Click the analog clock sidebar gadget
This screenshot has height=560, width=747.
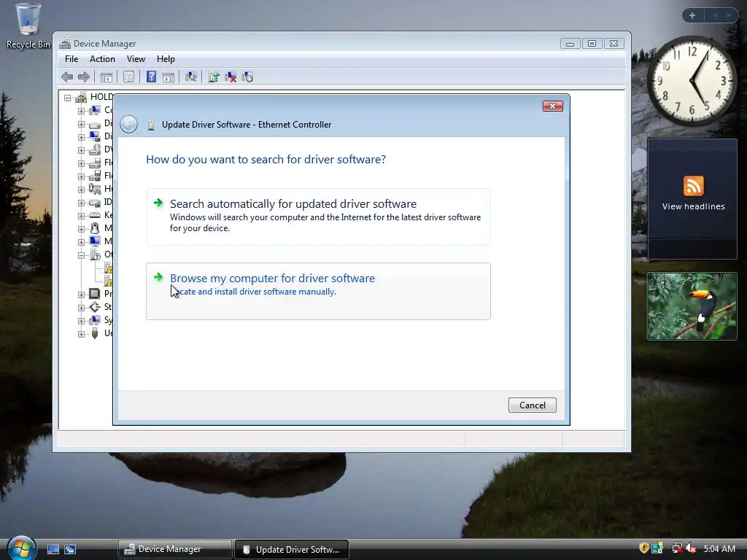point(692,80)
